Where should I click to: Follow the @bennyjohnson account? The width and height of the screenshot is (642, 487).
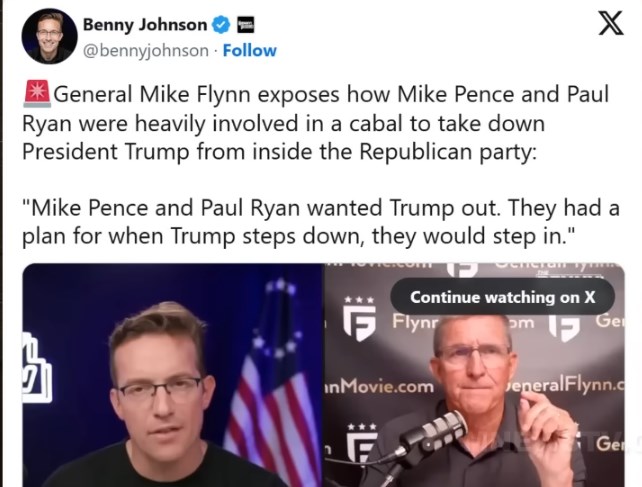coord(250,50)
